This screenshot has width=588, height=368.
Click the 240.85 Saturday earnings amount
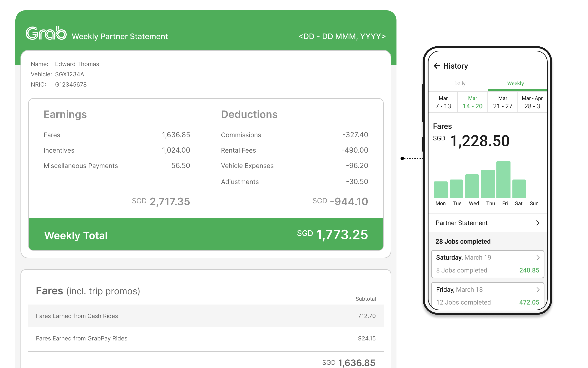(x=529, y=270)
